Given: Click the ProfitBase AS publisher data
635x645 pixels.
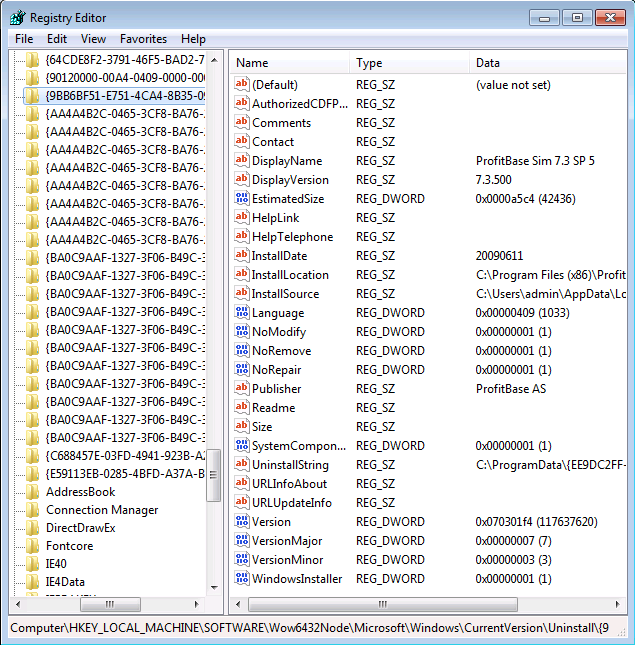Looking at the screenshot, I should (x=511, y=389).
